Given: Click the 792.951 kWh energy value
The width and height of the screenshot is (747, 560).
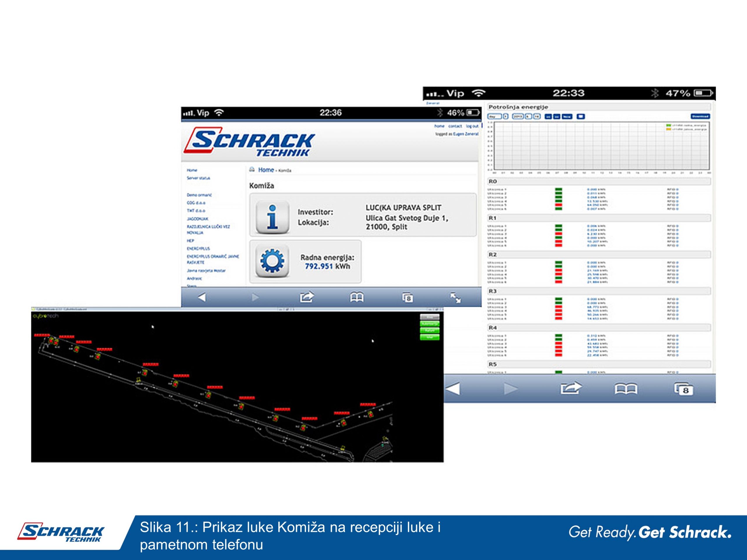Looking at the screenshot, I should tap(327, 266).
